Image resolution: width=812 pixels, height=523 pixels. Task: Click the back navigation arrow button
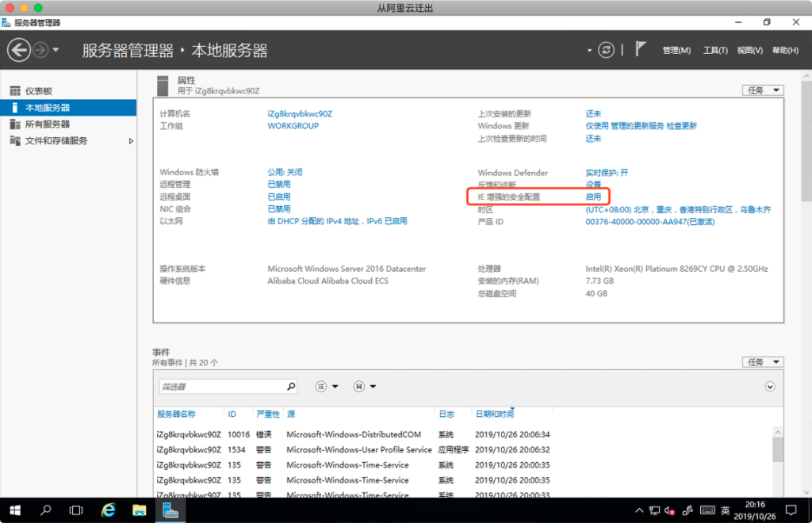click(19, 51)
